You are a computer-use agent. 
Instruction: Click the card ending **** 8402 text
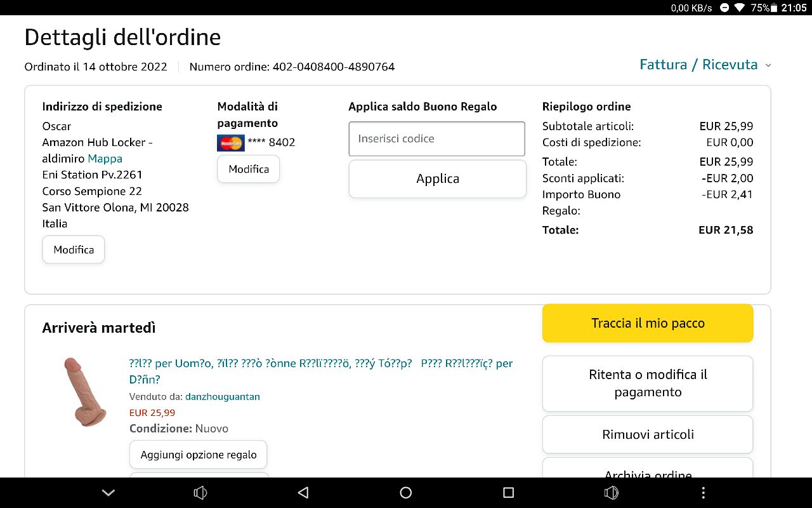[272, 142]
